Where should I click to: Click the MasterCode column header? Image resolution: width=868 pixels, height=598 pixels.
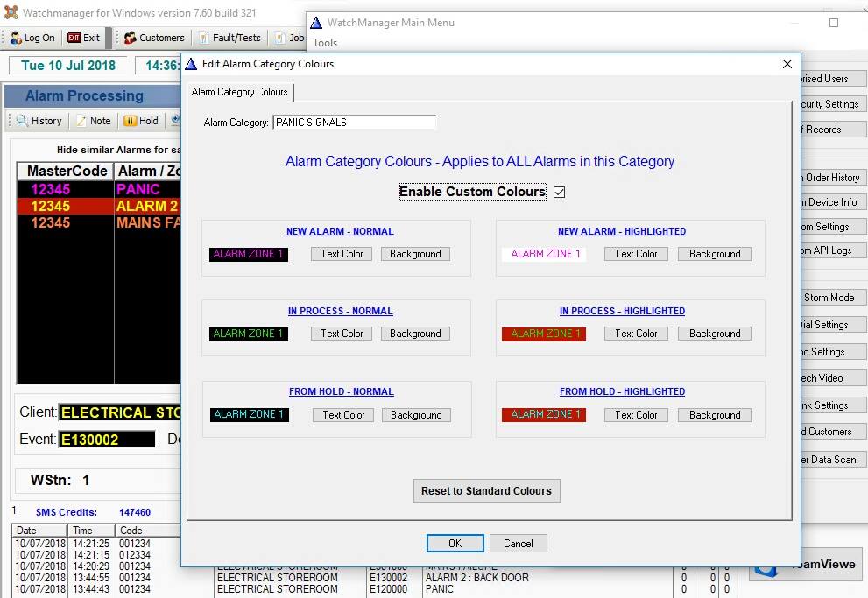coord(66,171)
